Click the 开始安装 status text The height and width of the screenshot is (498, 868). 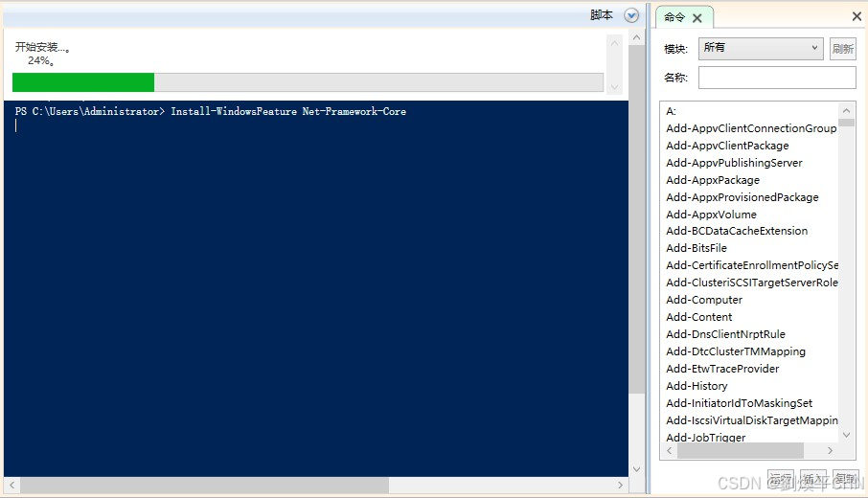(x=41, y=47)
